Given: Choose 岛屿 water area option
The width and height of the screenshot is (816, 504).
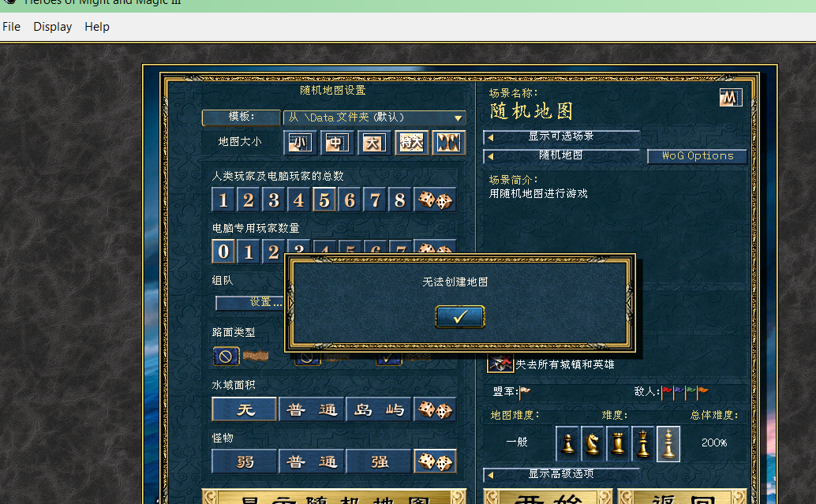Looking at the screenshot, I should (379, 409).
